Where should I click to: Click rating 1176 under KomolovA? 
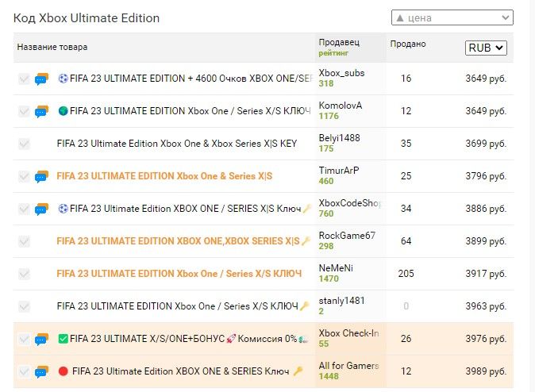[329, 117]
